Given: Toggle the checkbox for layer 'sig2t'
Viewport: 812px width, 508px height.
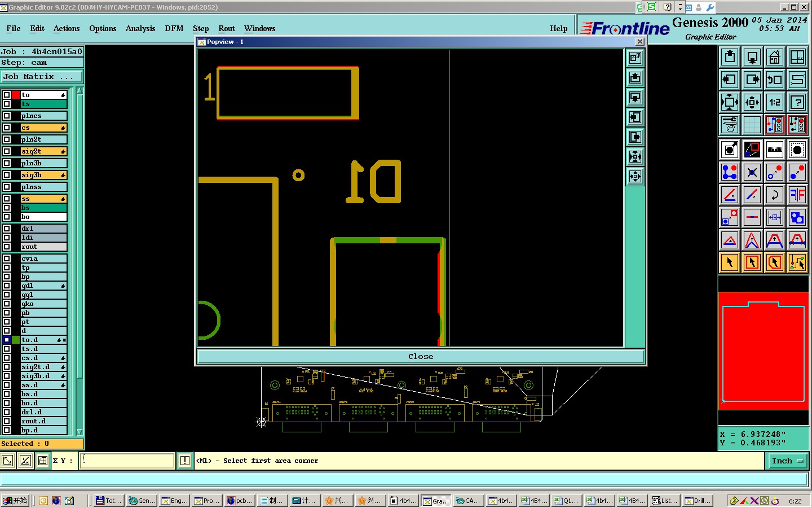Looking at the screenshot, I should click(x=7, y=151).
